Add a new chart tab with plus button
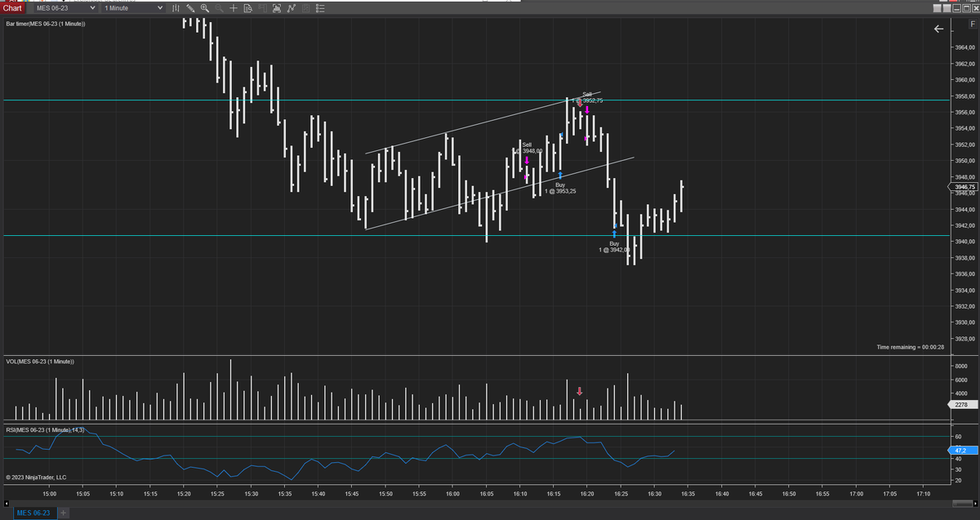 (63, 513)
